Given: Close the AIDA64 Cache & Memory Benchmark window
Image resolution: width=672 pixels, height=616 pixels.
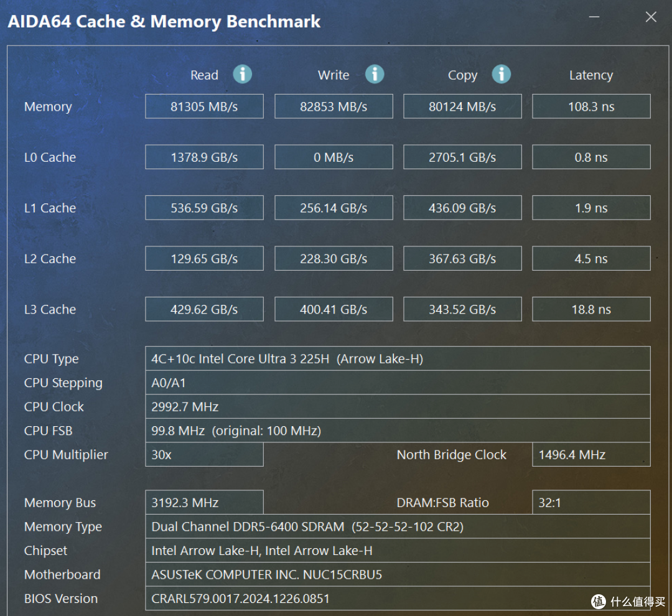Looking at the screenshot, I should [651, 17].
